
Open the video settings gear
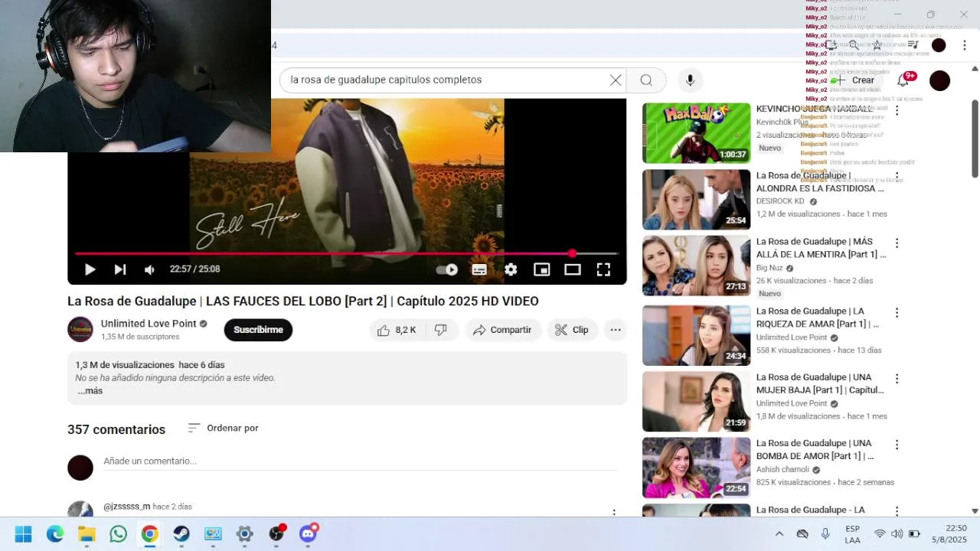[511, 269]
